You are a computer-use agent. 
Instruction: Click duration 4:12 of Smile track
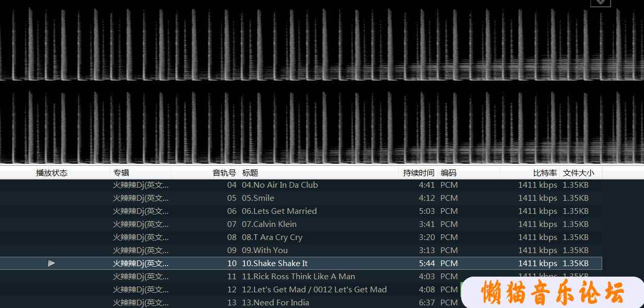(x=427, y=198)
